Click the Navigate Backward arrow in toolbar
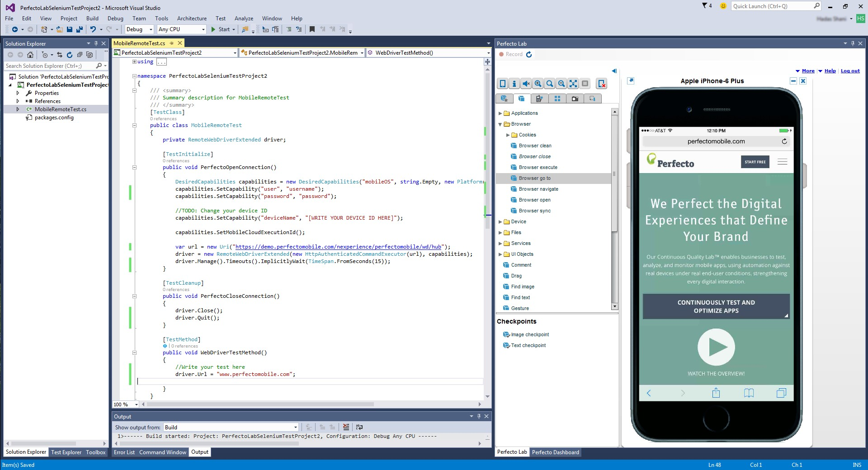The height and width of the screenshot is (470, 868). point(14,29)
